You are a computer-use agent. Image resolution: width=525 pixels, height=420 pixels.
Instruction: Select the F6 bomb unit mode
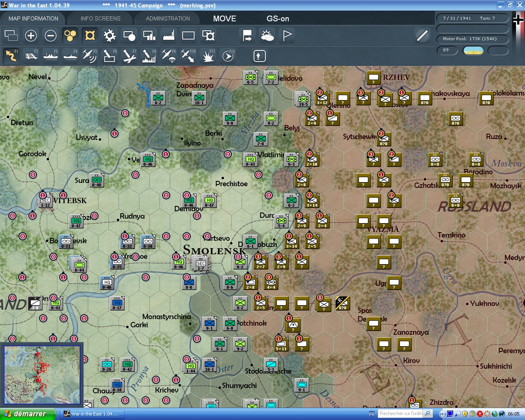pyautogui.click(x=110, y=55)
